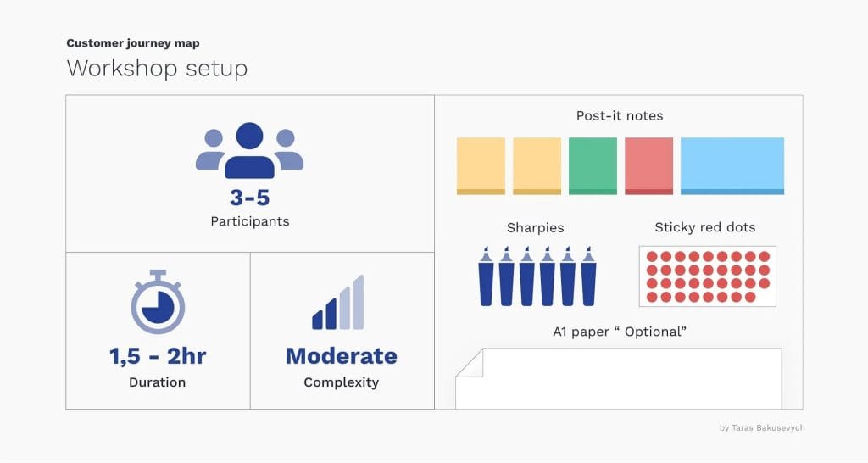Select the wide blue Post-it note
This screenshot has width=868, height=463.
point(732,166)
